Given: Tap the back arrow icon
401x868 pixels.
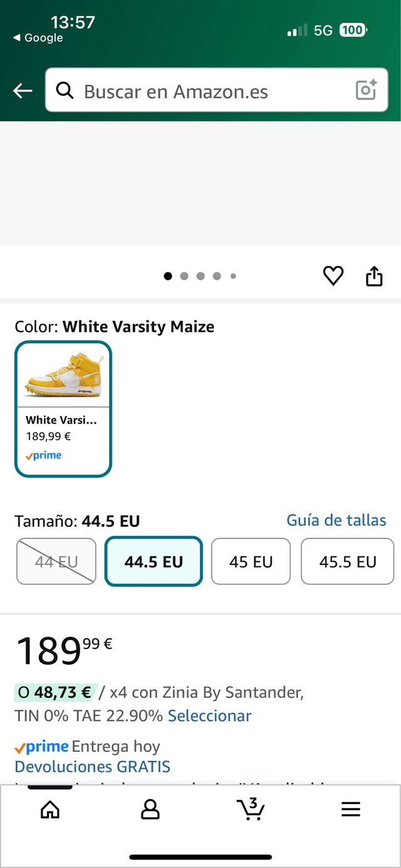Looking at the screenshot, I should (x=23, y=91).
